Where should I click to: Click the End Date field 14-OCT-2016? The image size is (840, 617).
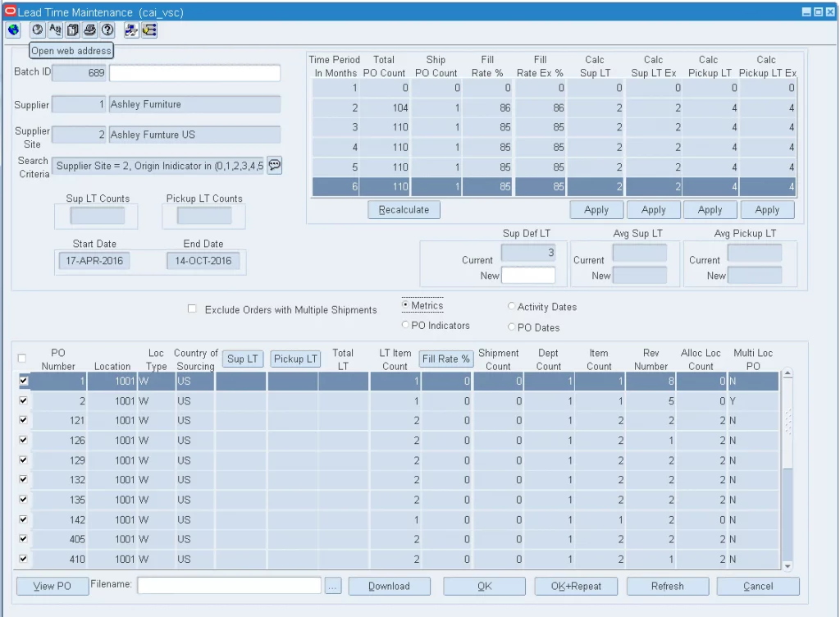[203, 261]
